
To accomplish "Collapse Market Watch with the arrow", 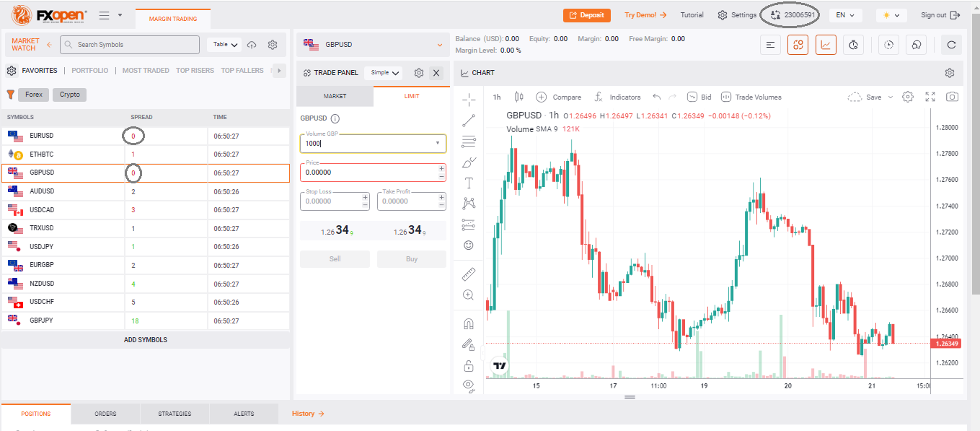I will tap(49, 45).
